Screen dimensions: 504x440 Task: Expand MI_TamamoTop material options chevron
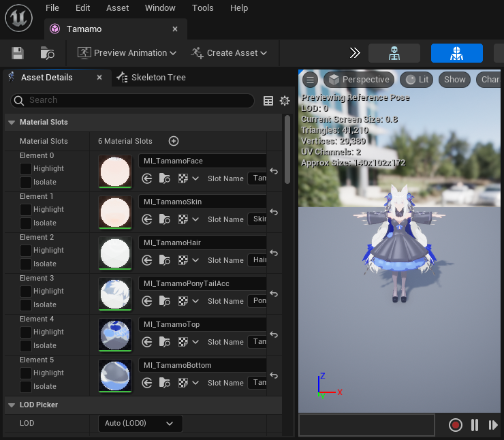pos(195,342)
